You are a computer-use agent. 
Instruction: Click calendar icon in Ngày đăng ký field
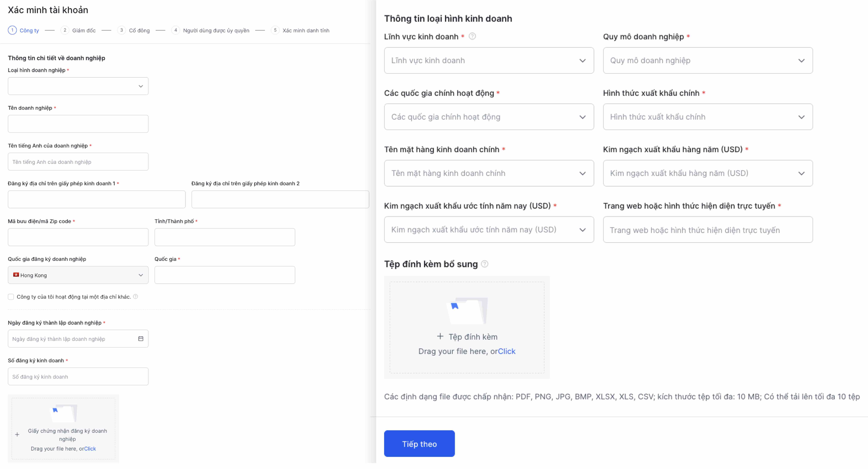141,339
